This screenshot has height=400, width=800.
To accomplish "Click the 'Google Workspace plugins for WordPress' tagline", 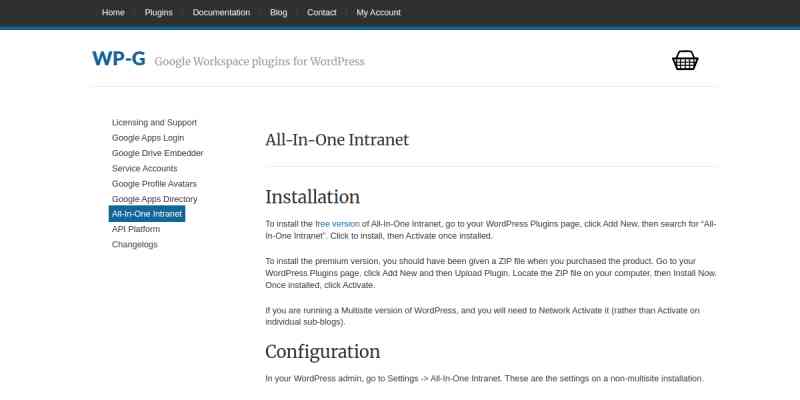I will [259, 62].
